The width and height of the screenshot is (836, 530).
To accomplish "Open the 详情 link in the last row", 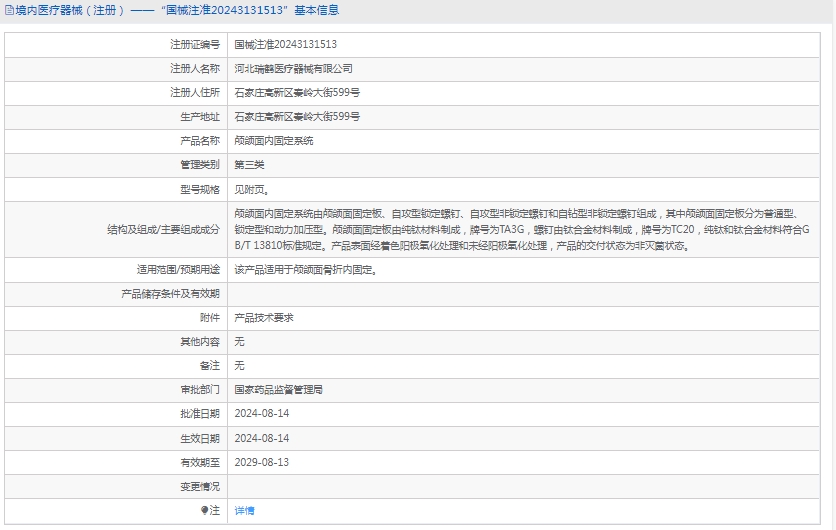I will [x=244, y=510].
